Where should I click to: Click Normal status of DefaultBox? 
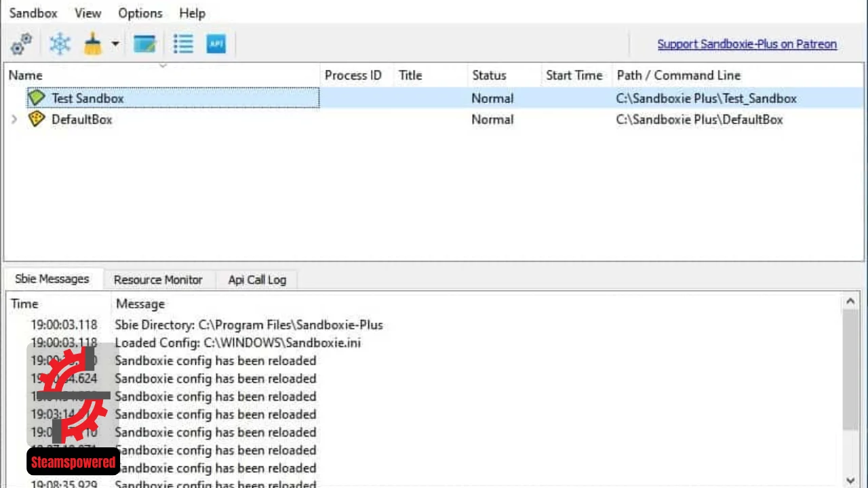492,119
